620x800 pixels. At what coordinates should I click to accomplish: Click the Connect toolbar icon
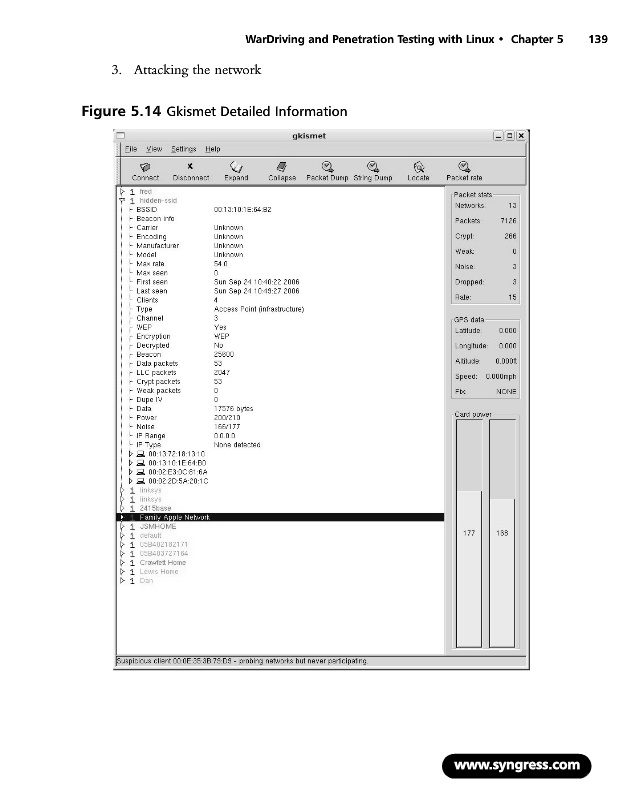(x=145, y=171)
